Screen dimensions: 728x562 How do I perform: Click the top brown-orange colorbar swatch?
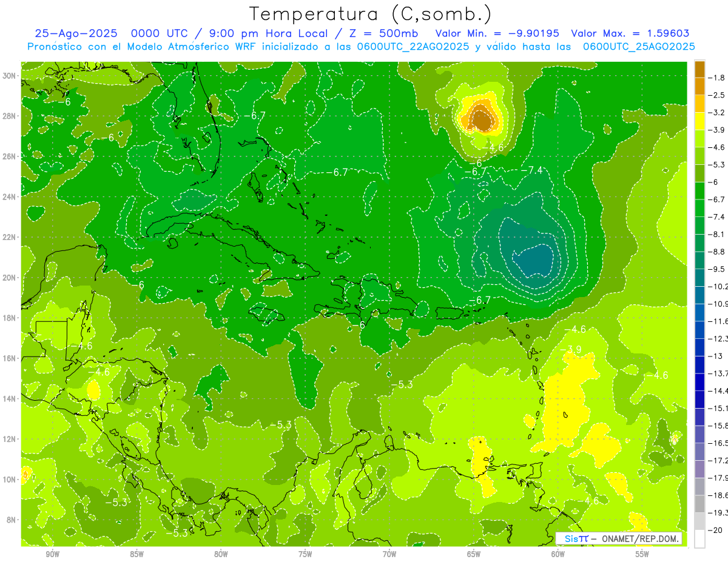pos(699,69)
